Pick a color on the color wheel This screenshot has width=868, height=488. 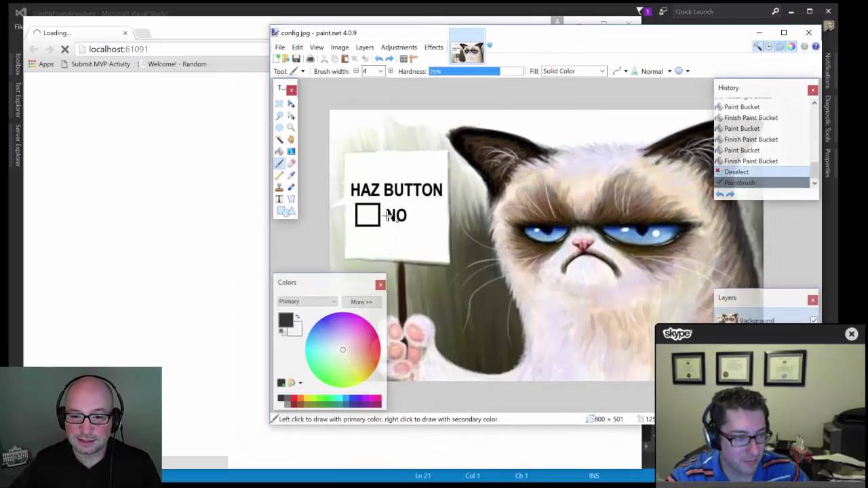[342, 350]
